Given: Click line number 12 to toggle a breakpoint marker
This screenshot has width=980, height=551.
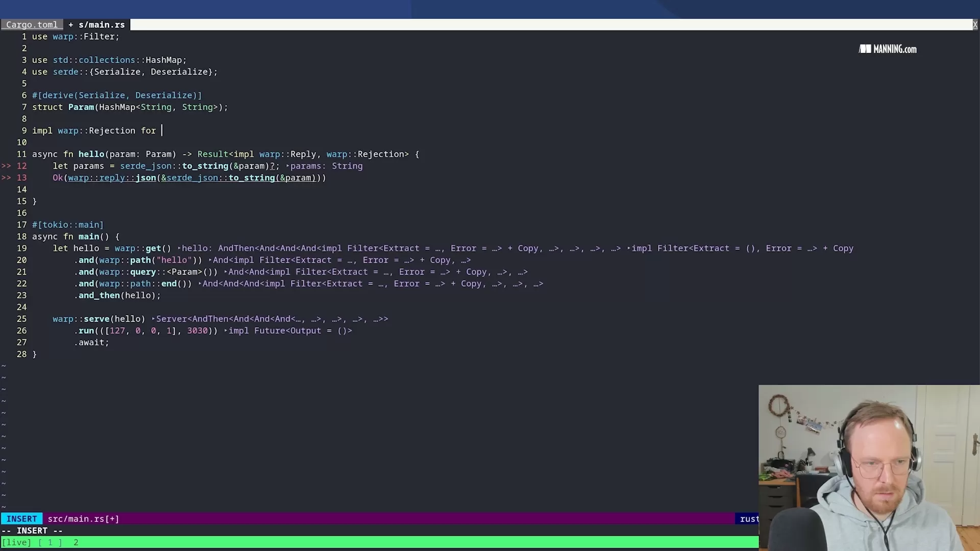Looking at the screenshot, I should pos(21,166).
